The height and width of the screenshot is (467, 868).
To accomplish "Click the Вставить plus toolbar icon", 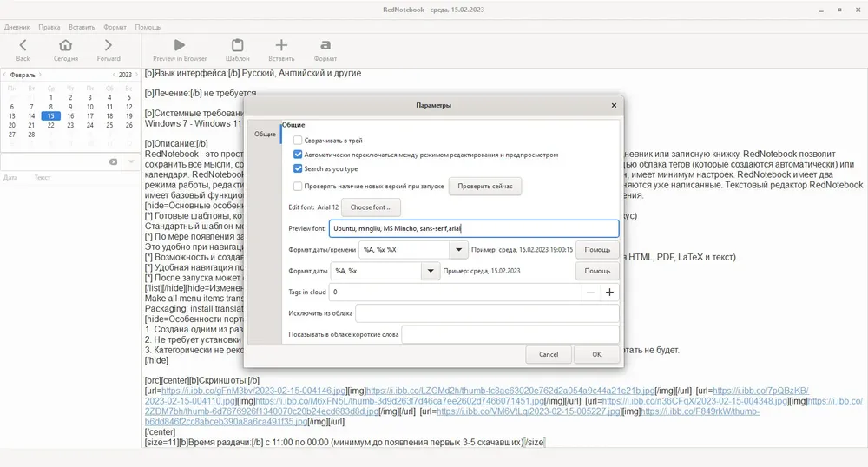I will pos(281,45).
